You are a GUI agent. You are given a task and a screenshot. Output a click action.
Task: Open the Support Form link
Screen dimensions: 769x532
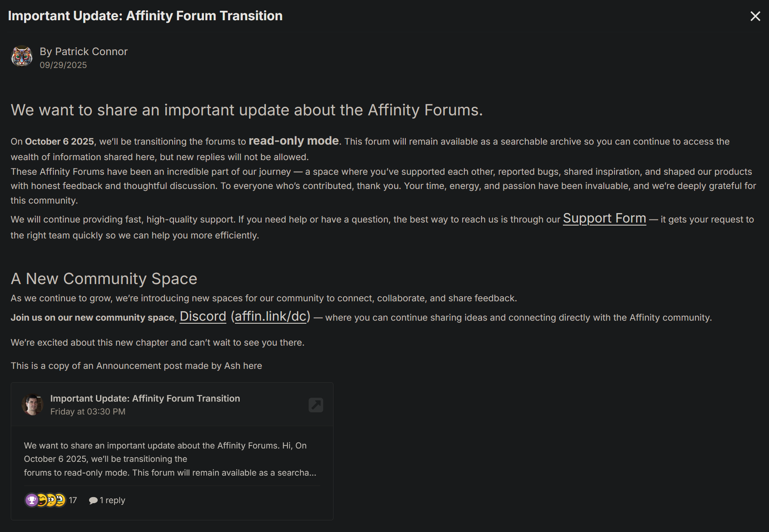pyautogui.click(x=604, y=219)
